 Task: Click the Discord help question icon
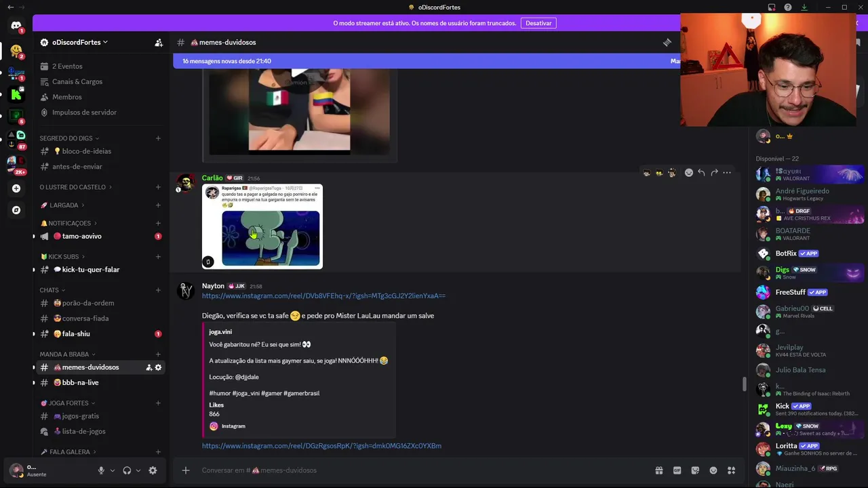(788, 7)
